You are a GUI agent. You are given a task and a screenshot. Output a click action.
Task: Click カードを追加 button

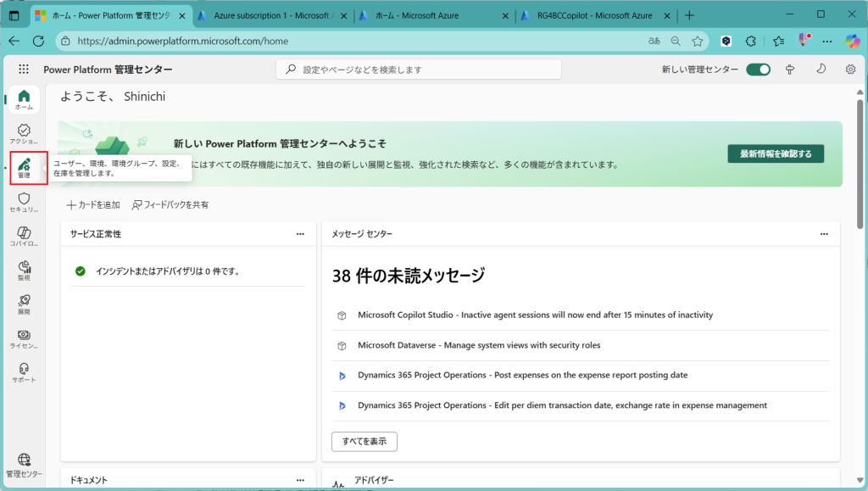(93, 205)
